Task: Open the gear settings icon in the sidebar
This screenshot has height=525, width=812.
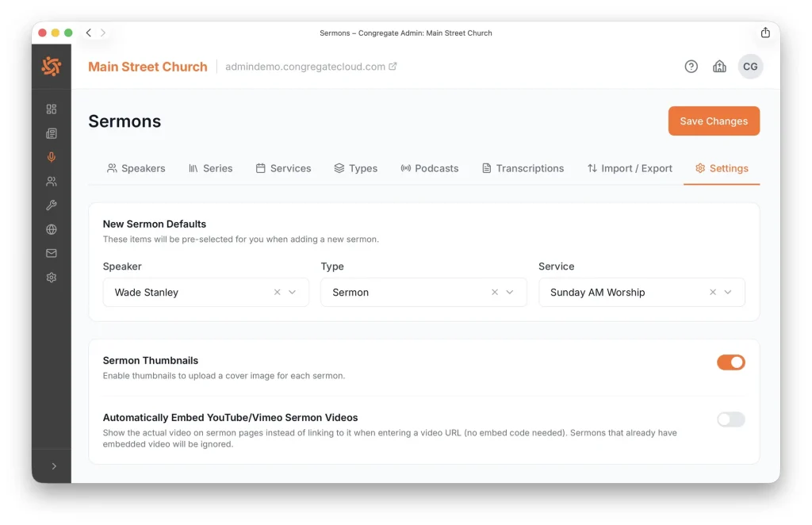Action: click(x=52, y=278)
